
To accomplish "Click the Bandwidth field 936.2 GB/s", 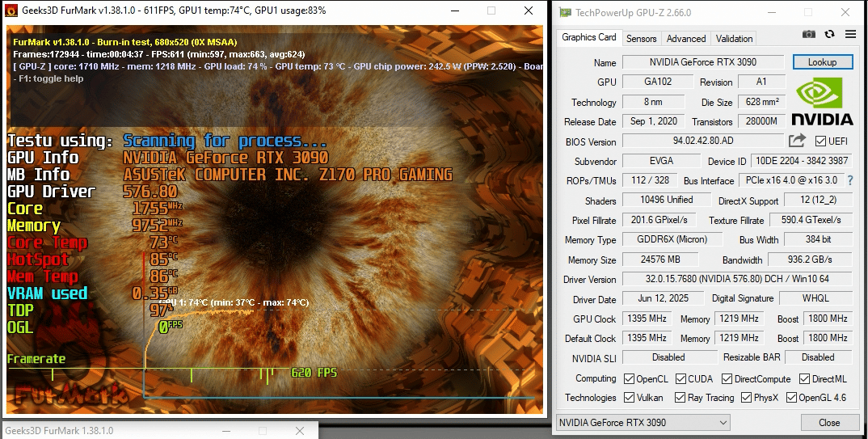I will pyautogui.click(x=810, y=259).
